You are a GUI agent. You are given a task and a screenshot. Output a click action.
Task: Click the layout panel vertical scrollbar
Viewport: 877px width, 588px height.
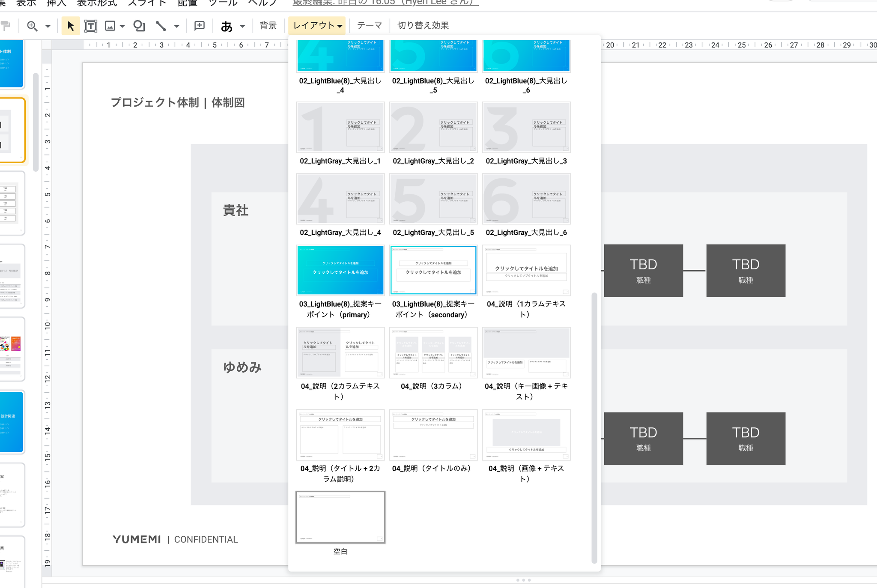click(594, 428)
